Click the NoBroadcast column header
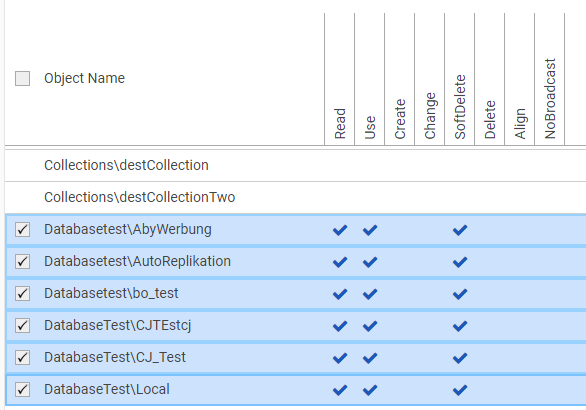The height and width of the screenshot is (410, 586). point(550,99)
